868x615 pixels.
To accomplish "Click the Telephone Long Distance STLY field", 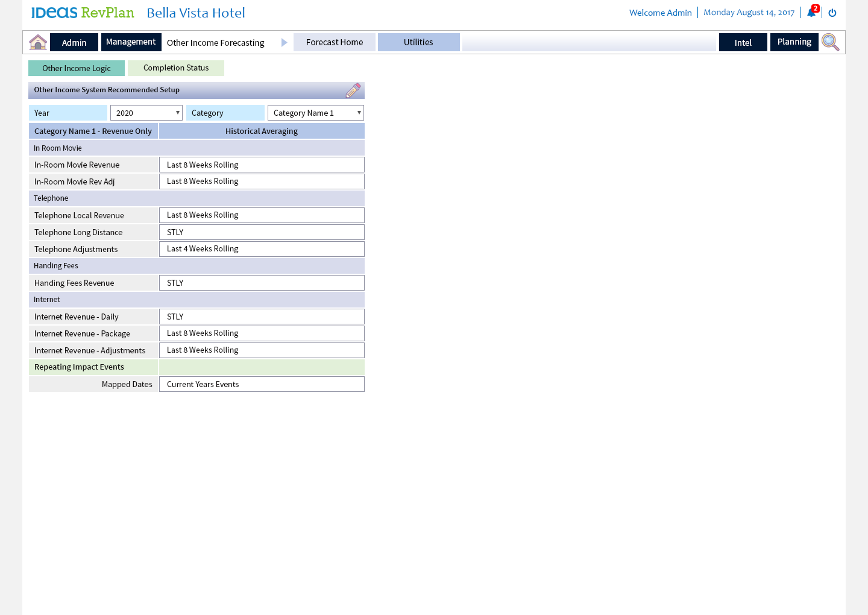I will pyautogui.click(x=262, y=232).
